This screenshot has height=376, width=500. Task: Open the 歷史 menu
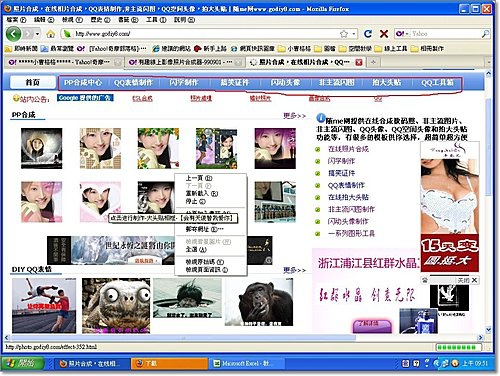click(x=100, y=20)
